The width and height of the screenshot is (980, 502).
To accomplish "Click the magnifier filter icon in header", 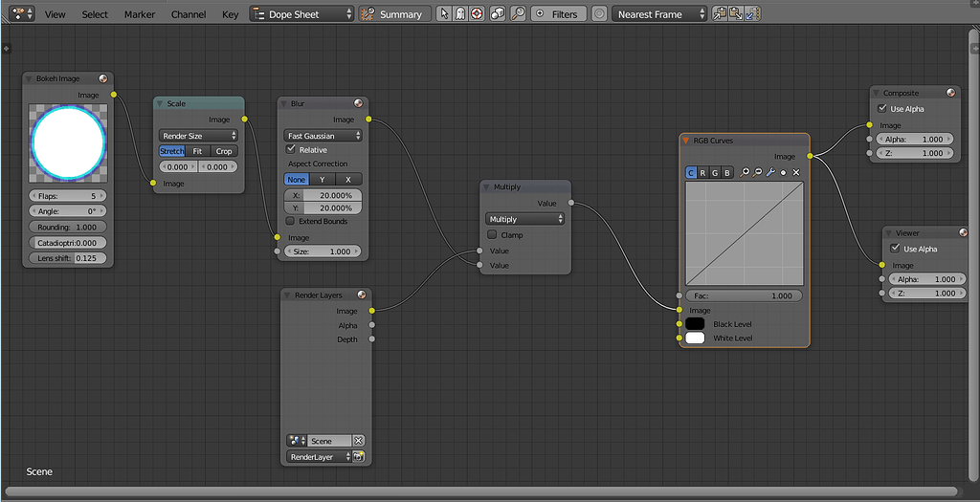I will point(518,13).
